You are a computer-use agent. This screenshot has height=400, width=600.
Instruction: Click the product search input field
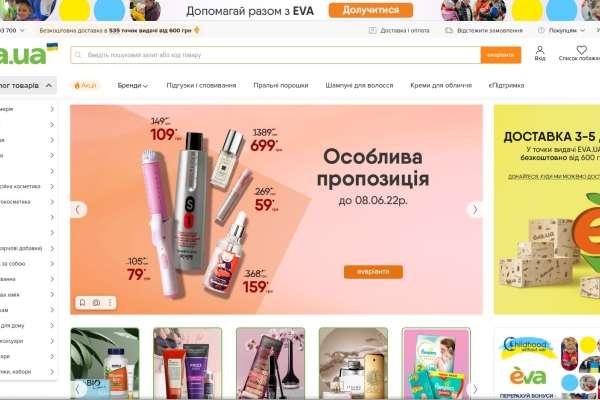[x=276, y=55]
